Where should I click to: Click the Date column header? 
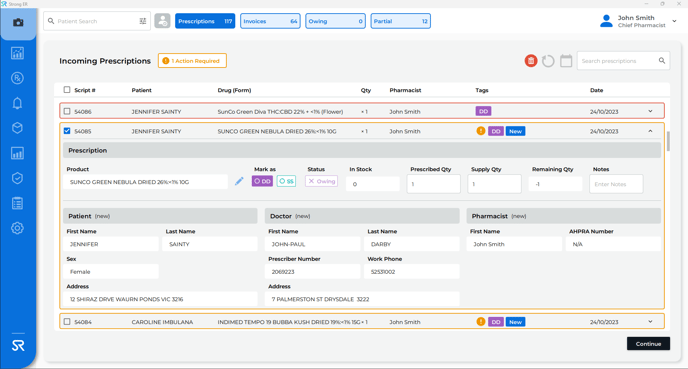(596, 90)
